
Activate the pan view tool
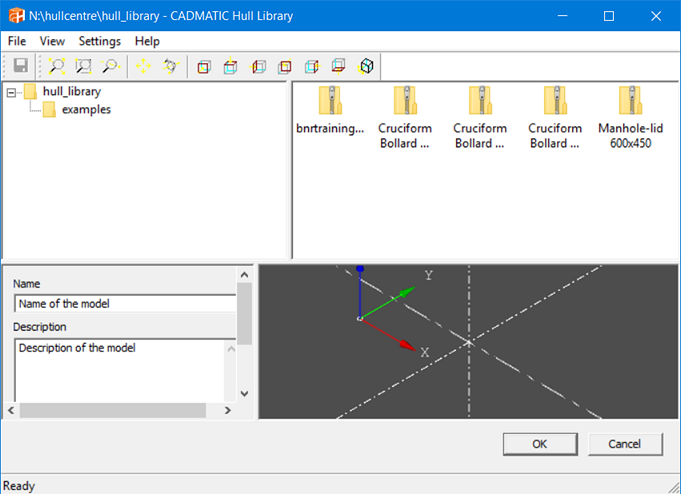[x=144, y=67]
